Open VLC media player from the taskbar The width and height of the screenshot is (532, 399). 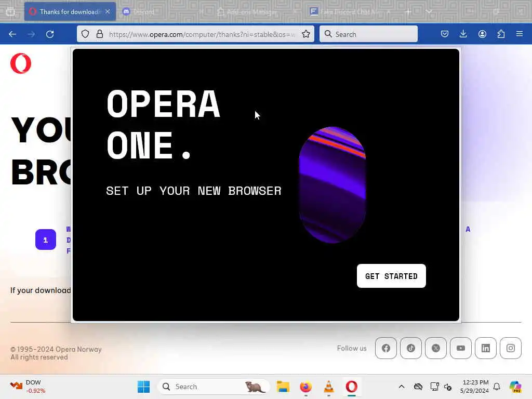click(328, 387)
